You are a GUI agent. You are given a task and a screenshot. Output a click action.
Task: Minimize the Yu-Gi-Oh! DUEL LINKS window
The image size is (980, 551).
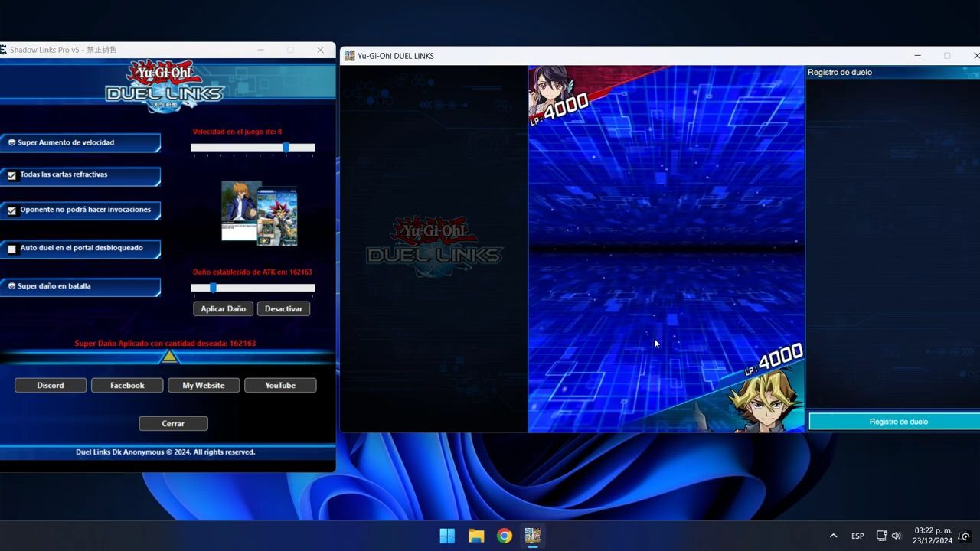(918, 56)
